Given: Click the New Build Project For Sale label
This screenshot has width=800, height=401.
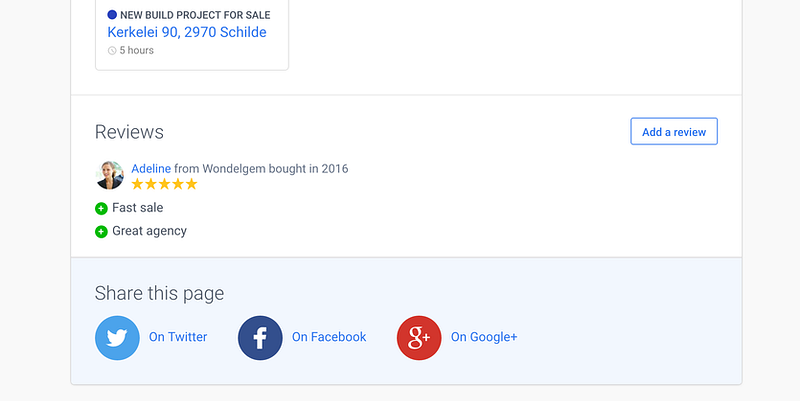Looking at the screenshot, I should click(195, 15).
